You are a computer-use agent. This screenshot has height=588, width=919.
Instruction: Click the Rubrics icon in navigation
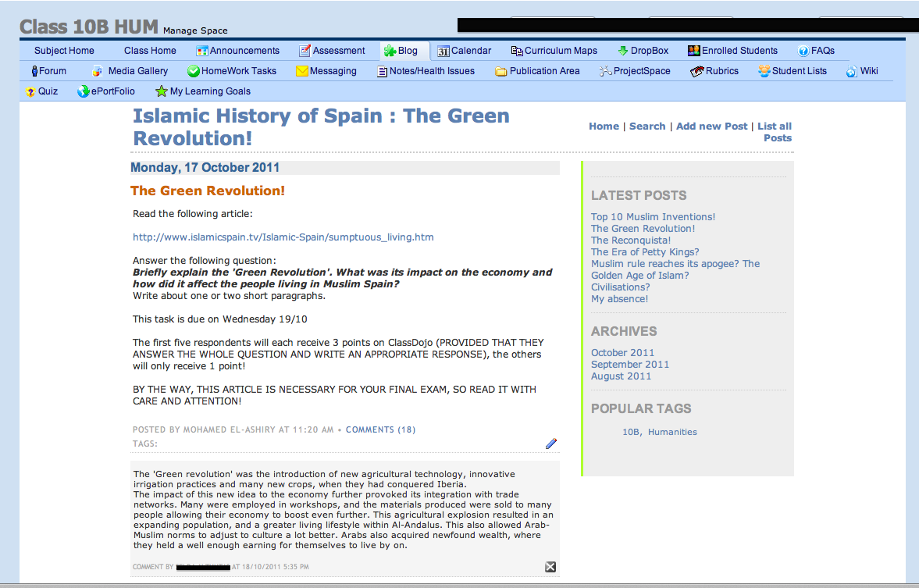(697, 71)
